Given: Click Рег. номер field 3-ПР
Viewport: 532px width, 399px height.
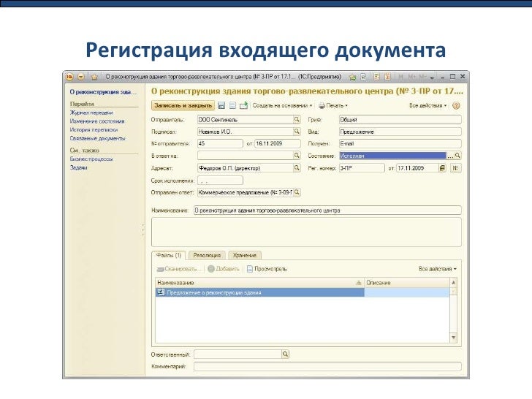Looking at the screenshot, I should [x=362, y=168].
